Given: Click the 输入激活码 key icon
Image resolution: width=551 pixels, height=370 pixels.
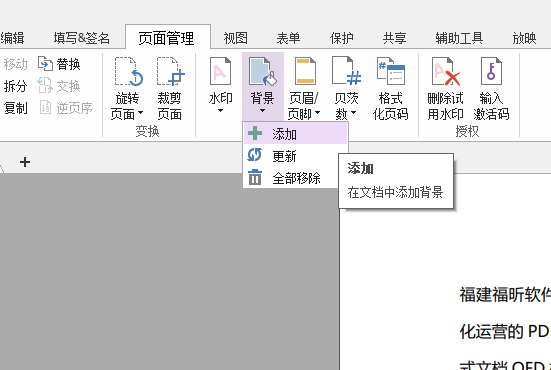Looking at the screenshot, I should 491,72.
